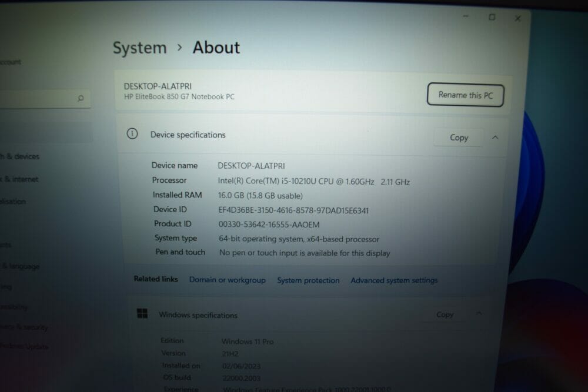Click the Device specifications info icon
Image resolution: width=588 pixels, height=392 pixels.
click(132, 133)
